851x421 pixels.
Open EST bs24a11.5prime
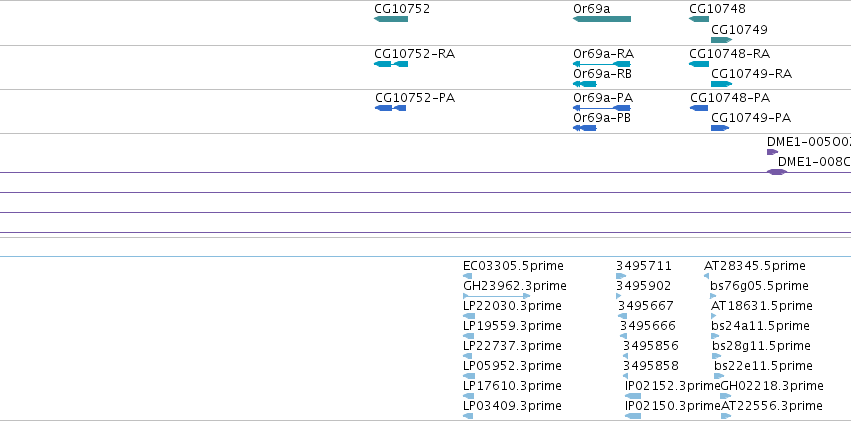[715, 336]
